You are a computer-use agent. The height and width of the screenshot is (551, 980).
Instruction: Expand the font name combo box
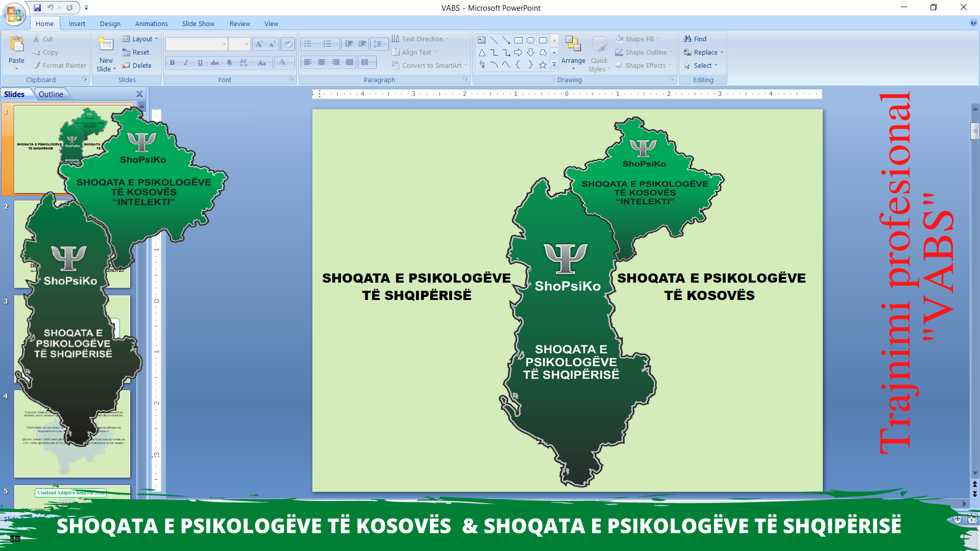point(224,44)
